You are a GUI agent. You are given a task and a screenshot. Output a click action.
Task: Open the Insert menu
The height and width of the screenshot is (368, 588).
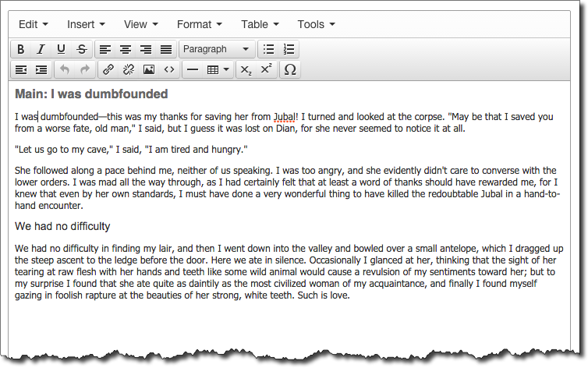click(86, 24)
